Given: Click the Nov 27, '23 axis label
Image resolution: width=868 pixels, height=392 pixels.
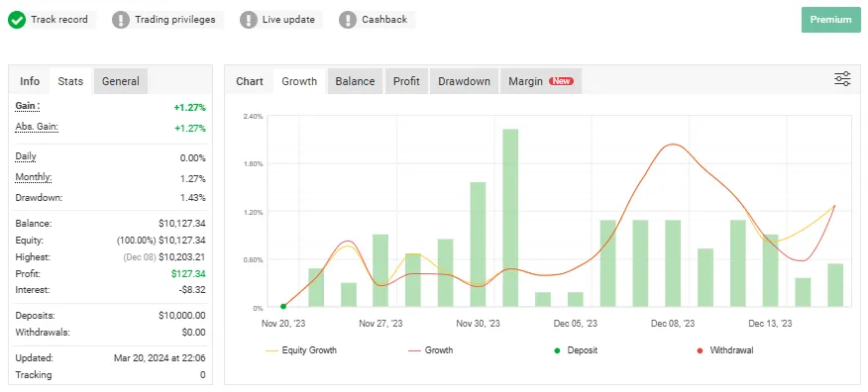Looking at the screenshot, I should [380, 324].
